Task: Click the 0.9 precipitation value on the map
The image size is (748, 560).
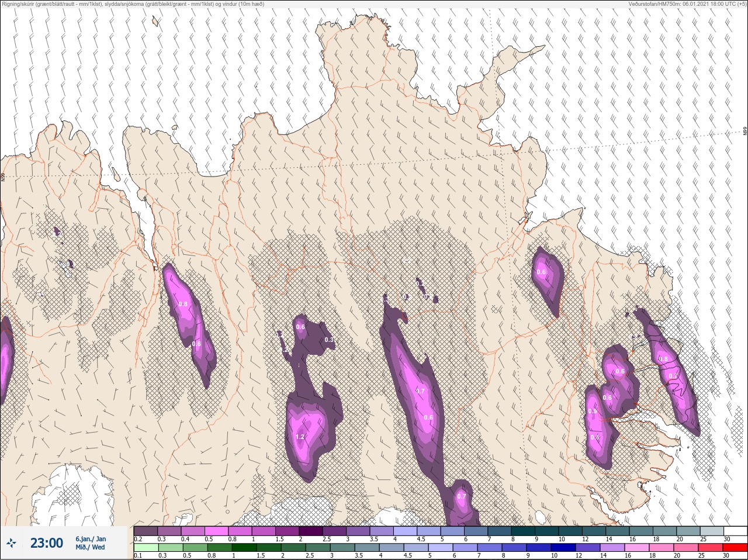Action: 593,412
